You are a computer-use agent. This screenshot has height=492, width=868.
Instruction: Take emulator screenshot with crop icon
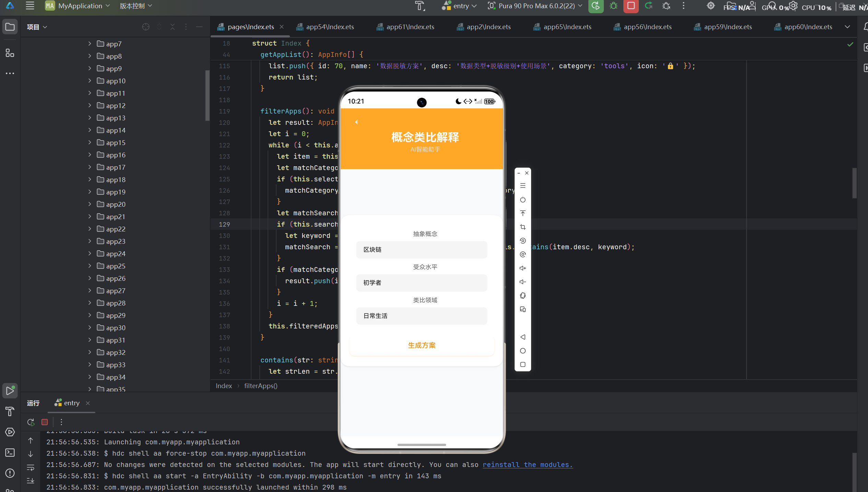tap(523, 227)
